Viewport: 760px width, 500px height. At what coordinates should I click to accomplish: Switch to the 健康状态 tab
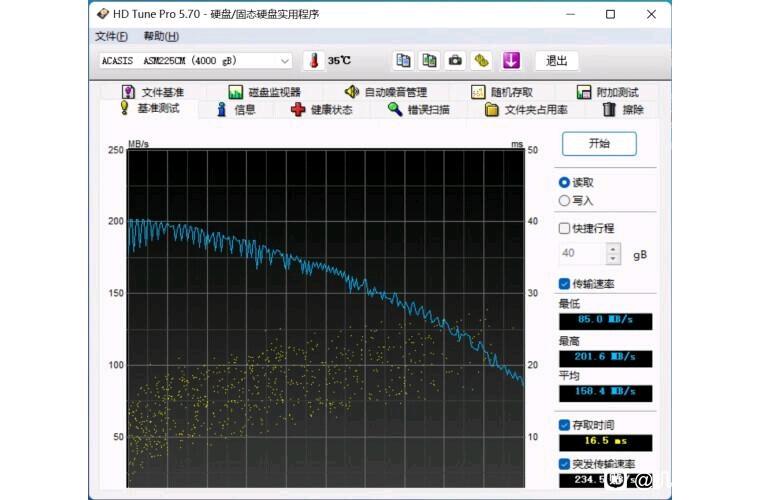click(322, 109)
